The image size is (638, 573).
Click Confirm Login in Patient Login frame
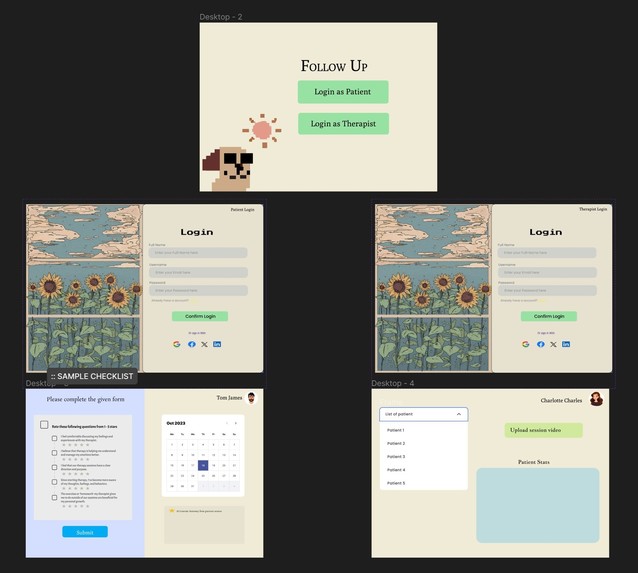[x=200, y=316]
